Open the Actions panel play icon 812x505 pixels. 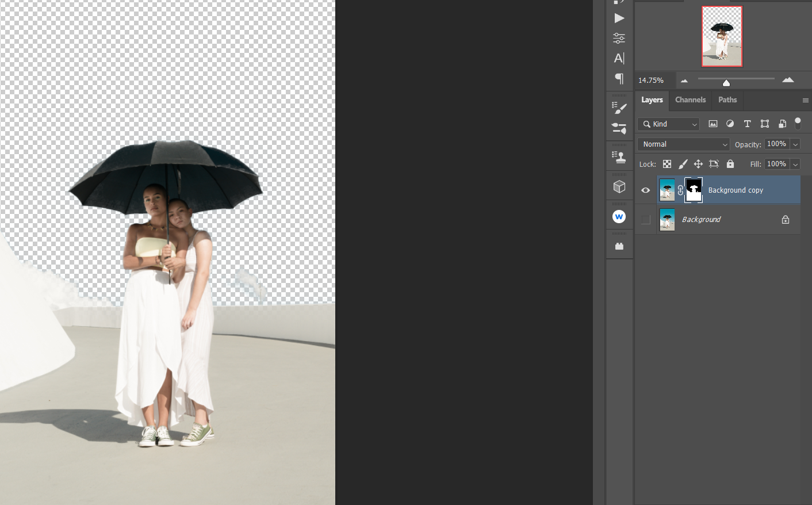pos(619,18)
